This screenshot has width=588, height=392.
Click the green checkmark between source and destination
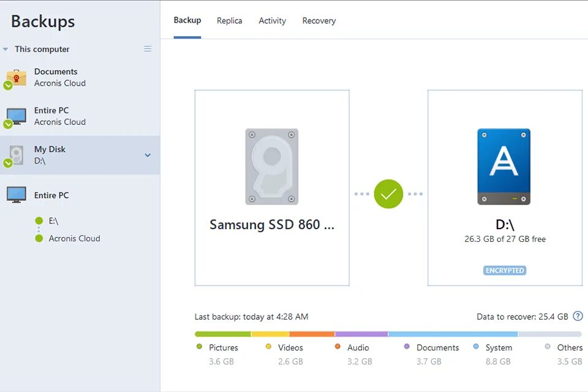tap(388, 194)
